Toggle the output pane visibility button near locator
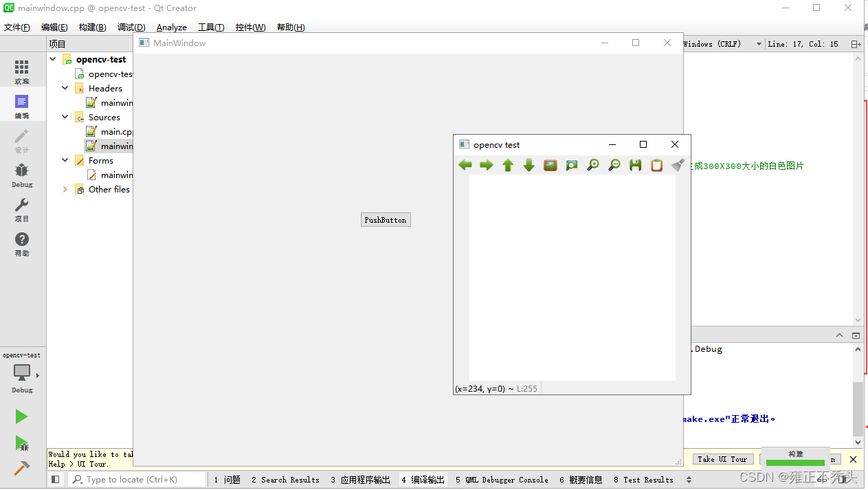 tap(55, 479)
